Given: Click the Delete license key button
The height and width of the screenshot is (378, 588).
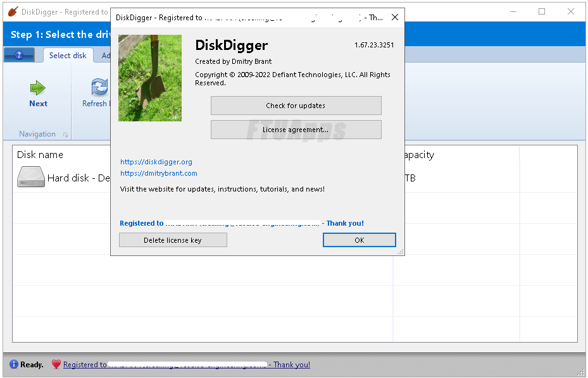Looking at the screenshot, I should pos(173,240).
